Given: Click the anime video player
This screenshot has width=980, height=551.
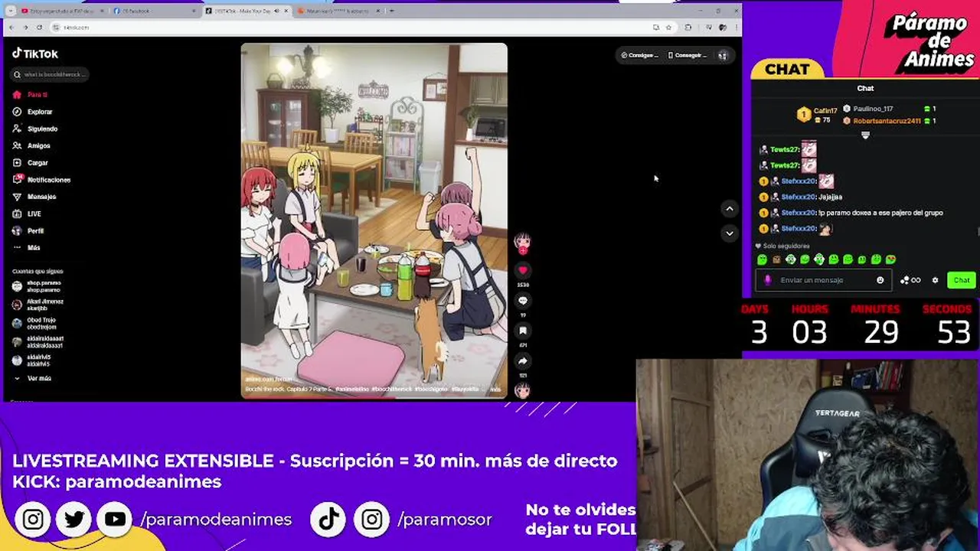Looking at the screenshot, I should click(374, 220).
